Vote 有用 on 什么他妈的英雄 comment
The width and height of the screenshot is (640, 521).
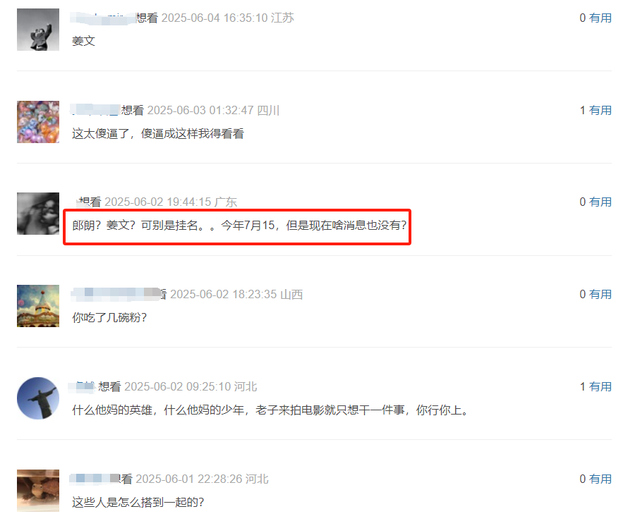pyautogui.click(x=600, y=386)
